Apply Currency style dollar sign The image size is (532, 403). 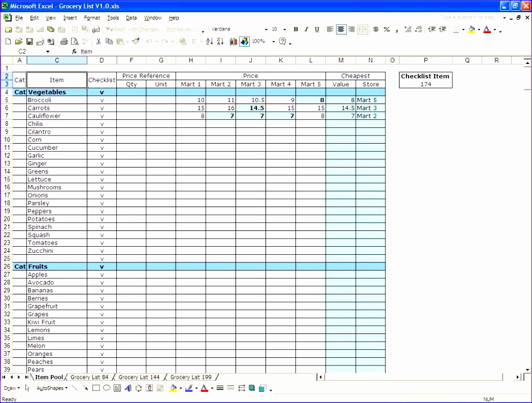click(376, 29)
